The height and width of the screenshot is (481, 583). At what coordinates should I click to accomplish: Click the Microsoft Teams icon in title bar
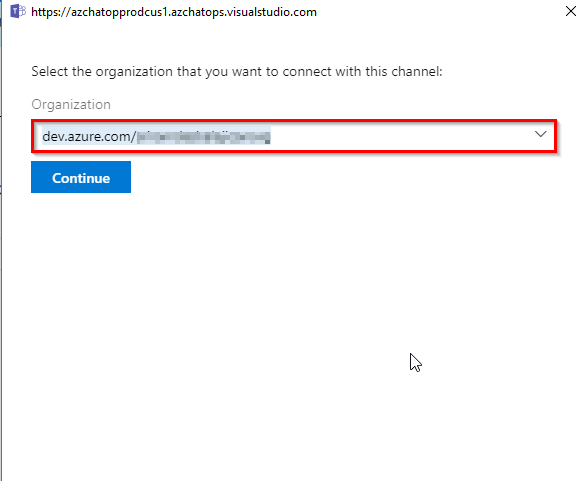(x=18, y=12)
